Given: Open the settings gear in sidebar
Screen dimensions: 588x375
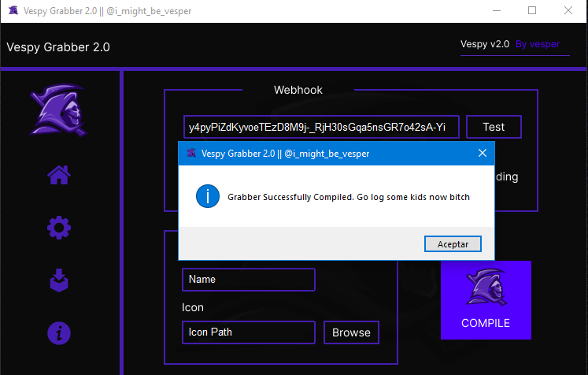Looking at the screenshot, I should [59, 228].
